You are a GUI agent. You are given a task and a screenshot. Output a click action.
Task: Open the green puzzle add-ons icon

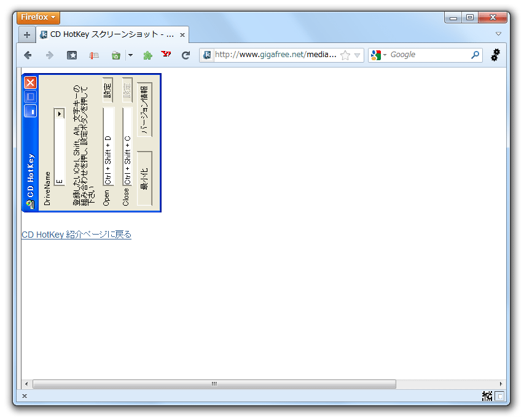(x=147, y=55)
